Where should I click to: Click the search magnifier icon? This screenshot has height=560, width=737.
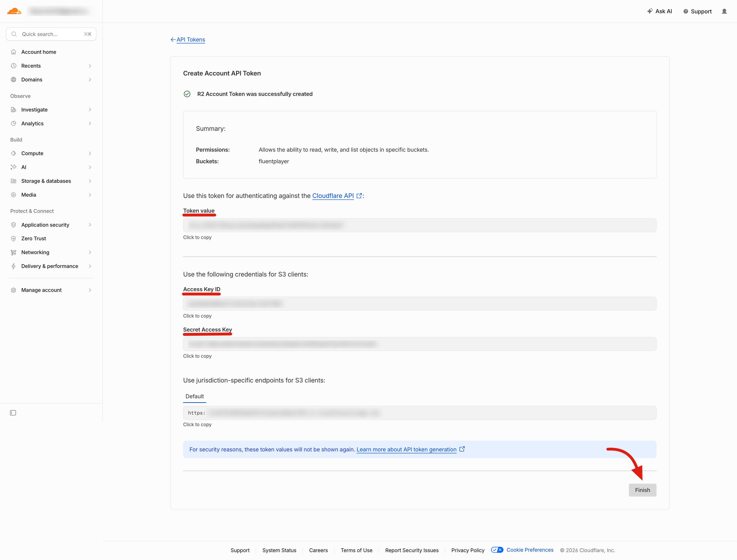14,34
